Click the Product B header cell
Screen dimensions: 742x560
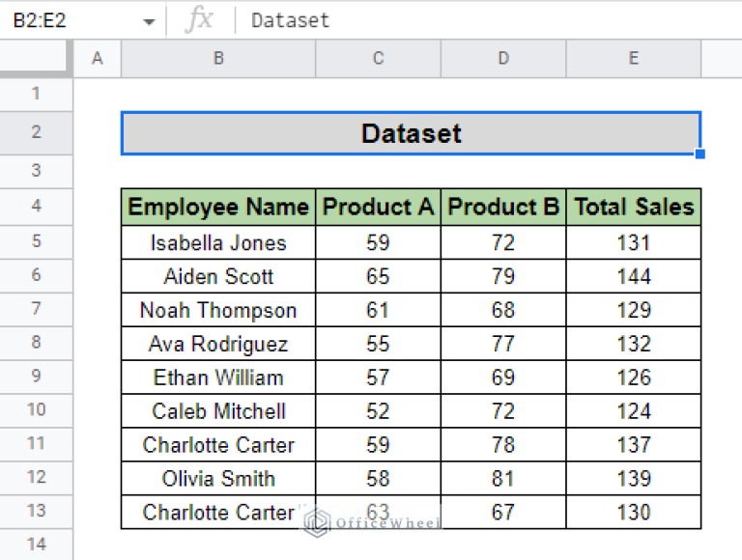click(503, 207)
